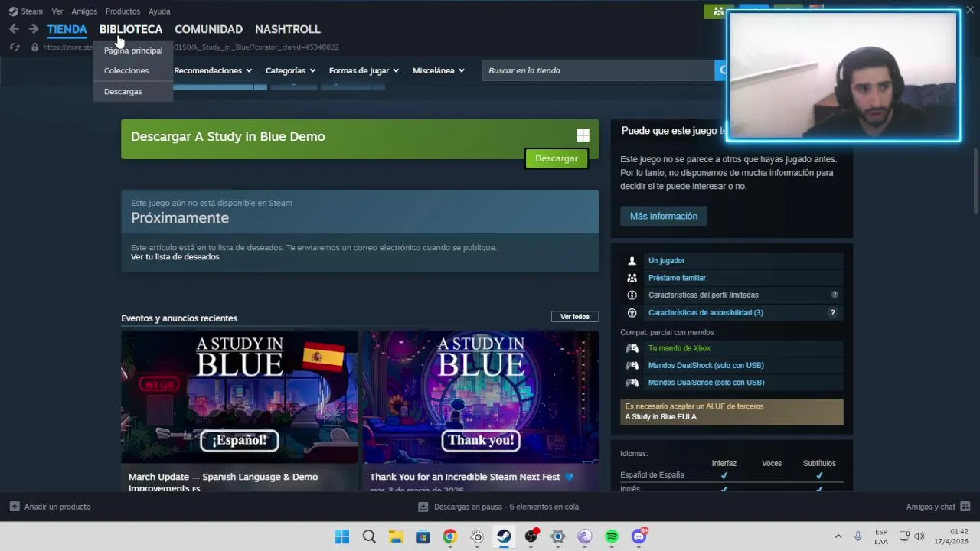Open the TIENDA tab
Image resolution: width=980 pixels, height=551 pixels.
point(67,29)
